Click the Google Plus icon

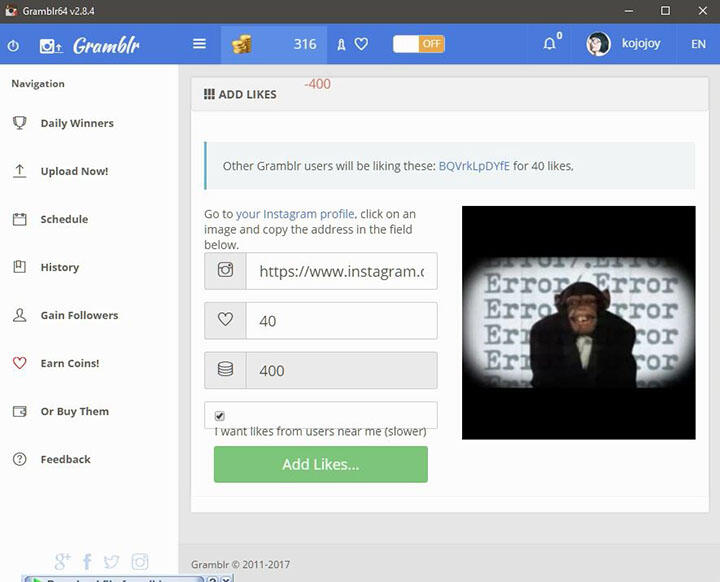[x=62, y=561]
